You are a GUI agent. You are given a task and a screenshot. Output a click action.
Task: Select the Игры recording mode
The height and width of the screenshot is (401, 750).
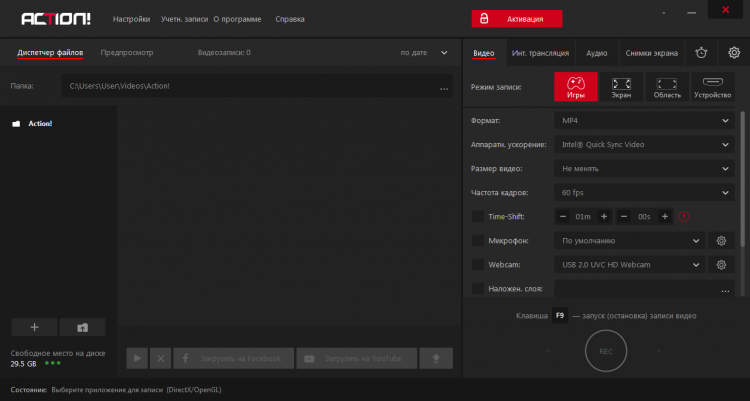coord(575,87)
